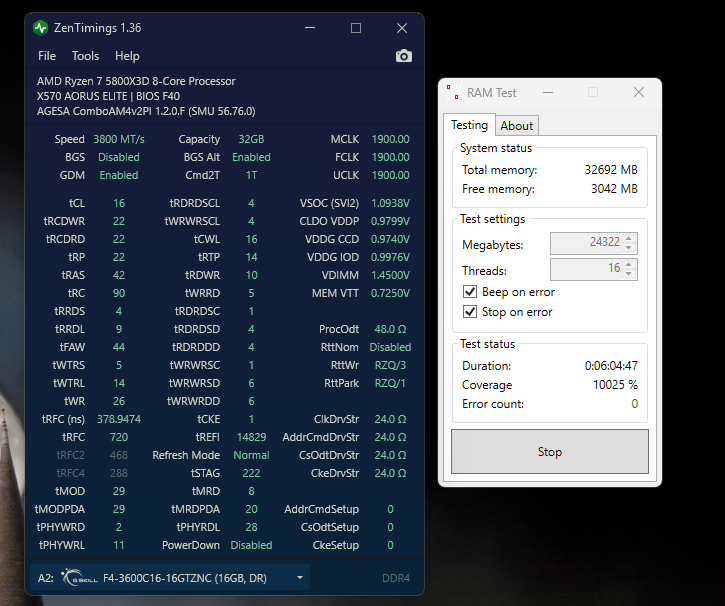Click the tREFI value 14829
The image size is (725, 606).
coord(251,437)
